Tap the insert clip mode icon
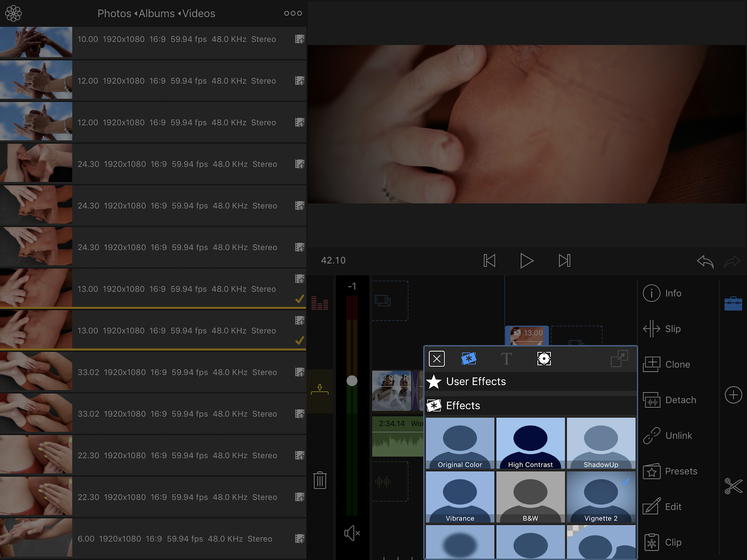This screenshot has height=560, width=747. pyautogui.click(x=320, y=390)
